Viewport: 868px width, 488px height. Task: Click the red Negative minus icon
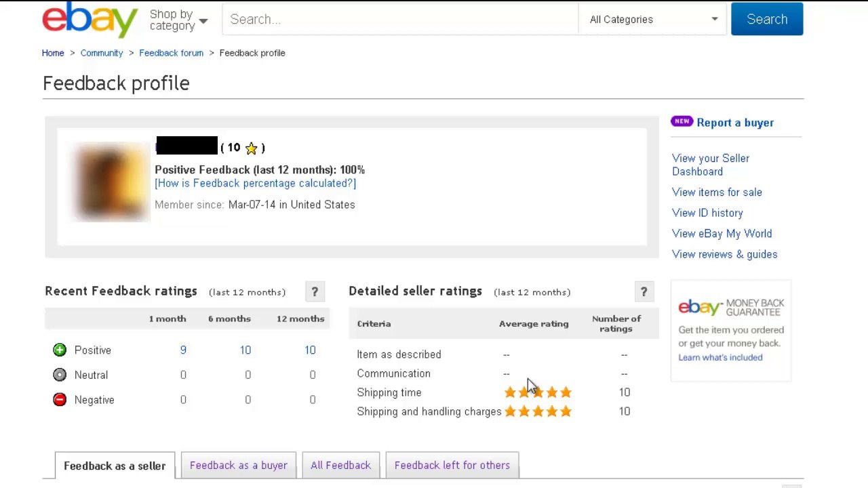click(x=60, y=400)
